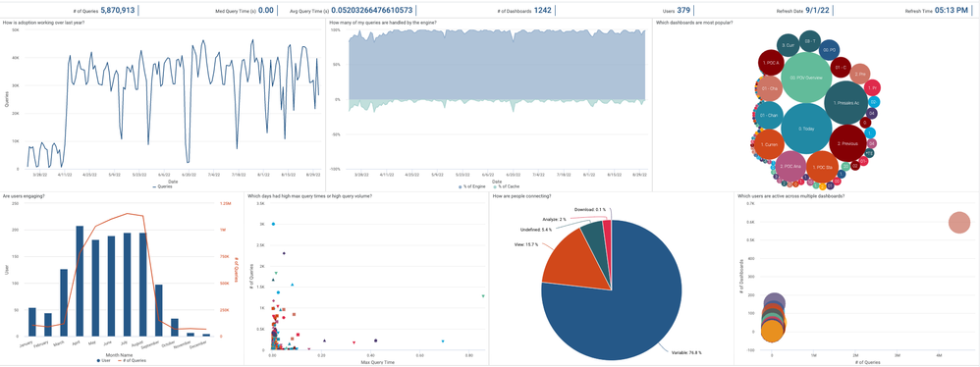Select the green triangle at far-right max query time

pyautogui.click(x=484, y=295)
